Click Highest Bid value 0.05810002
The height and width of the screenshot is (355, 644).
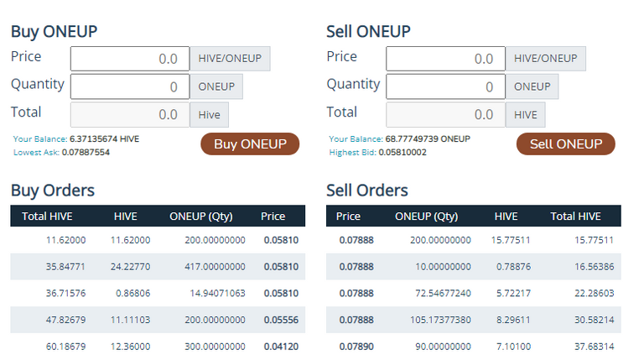tap(402, 153)
